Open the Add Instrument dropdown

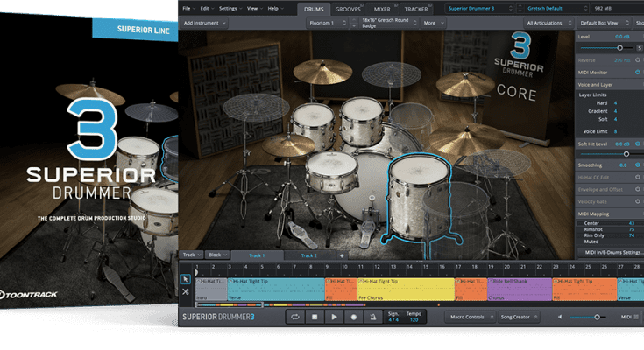coord(206,22)
